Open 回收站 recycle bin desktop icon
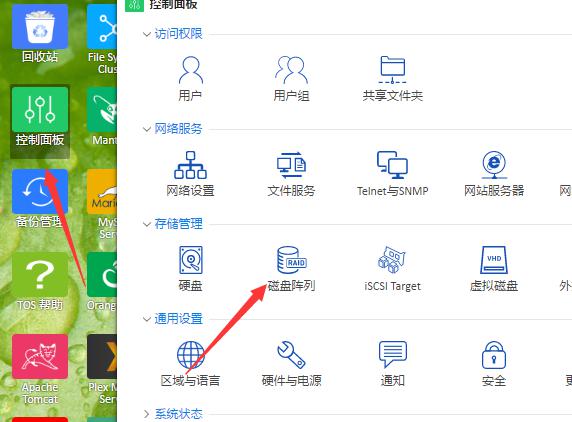Screen dimensions: 572x422 [40, 34]
